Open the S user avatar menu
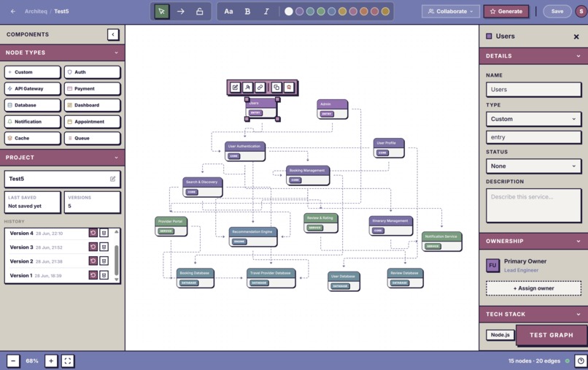Image resolution: width=588 pixels, height=370 pixels. point(581,11)
